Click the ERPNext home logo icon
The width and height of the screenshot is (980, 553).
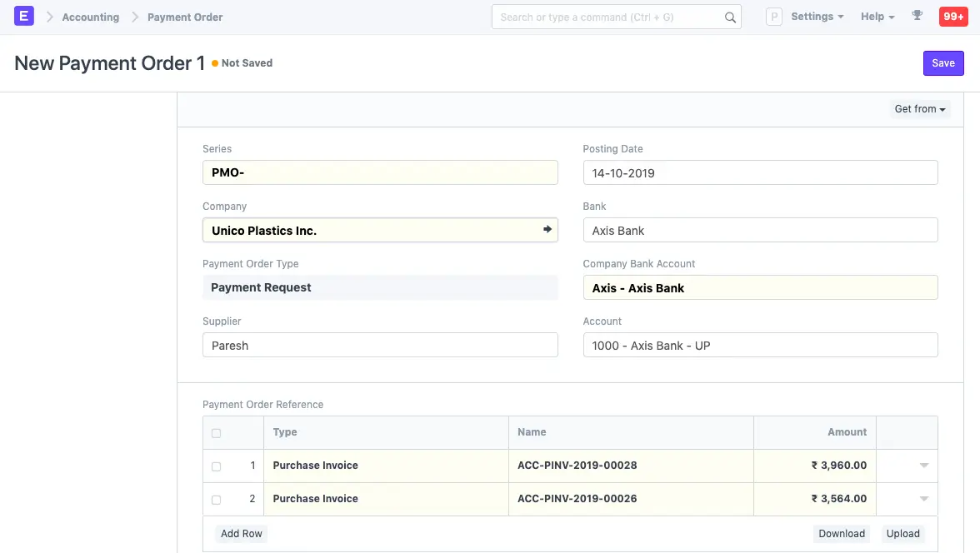tap(23, 17)
